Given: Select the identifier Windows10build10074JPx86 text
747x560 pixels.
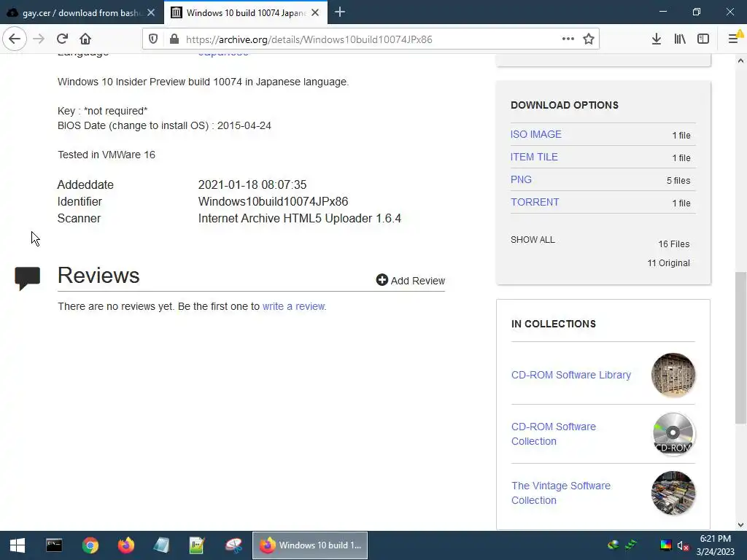Looking at the screenshot, I should (273, 201).
